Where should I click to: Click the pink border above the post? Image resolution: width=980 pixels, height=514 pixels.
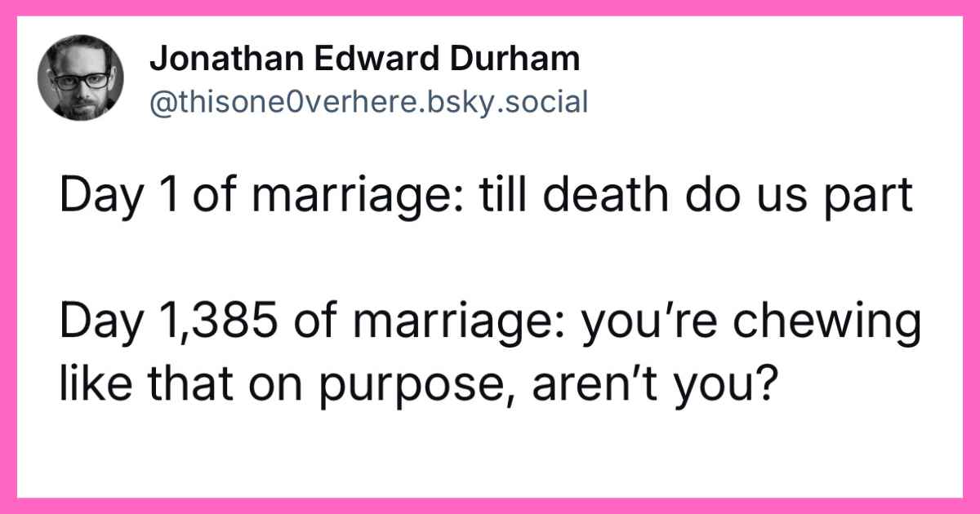click(x=490, y=7)
